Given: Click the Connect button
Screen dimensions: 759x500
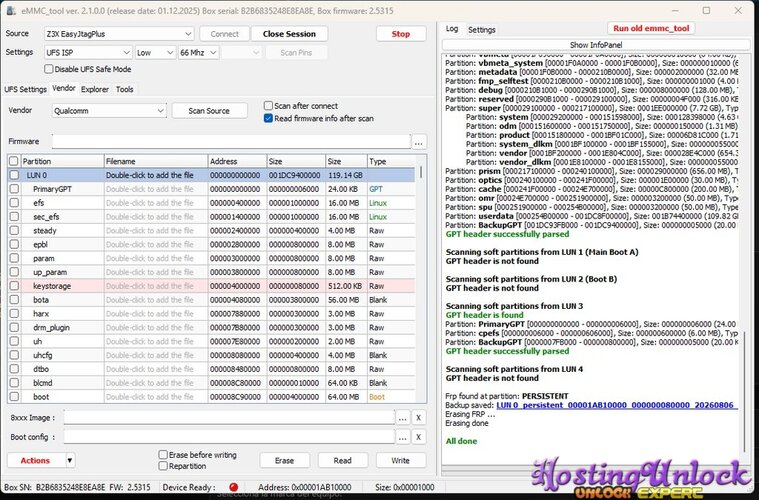Looking at the screenshot, I should click(225, 34).
